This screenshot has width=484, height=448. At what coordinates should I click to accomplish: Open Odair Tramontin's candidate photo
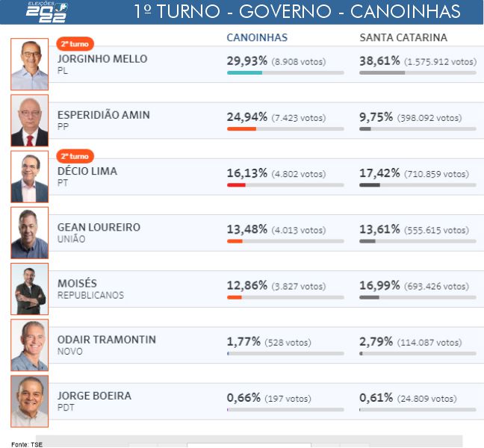tap(30, 345)
